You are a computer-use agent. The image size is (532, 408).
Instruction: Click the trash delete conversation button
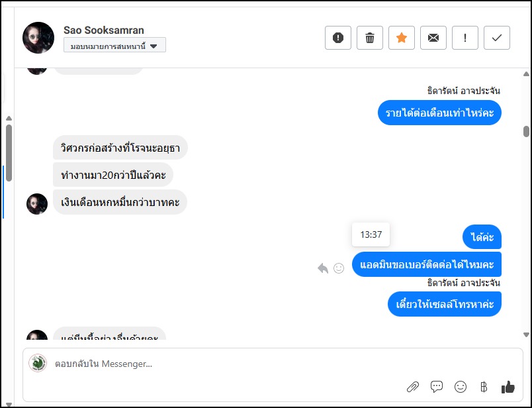point(370,38)
